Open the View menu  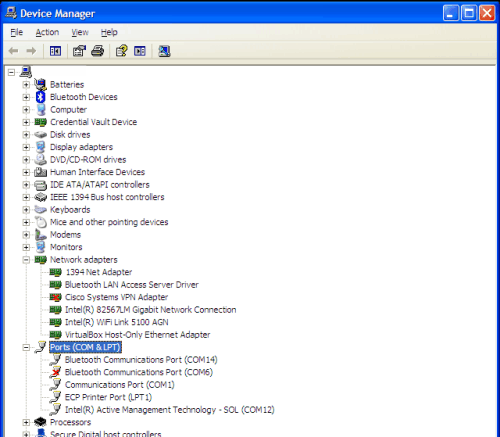click(80, 32)
